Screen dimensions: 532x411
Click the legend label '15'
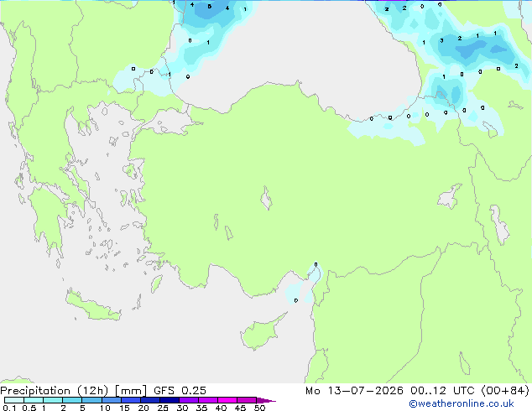pyautogui.click(x=124, y=408)
